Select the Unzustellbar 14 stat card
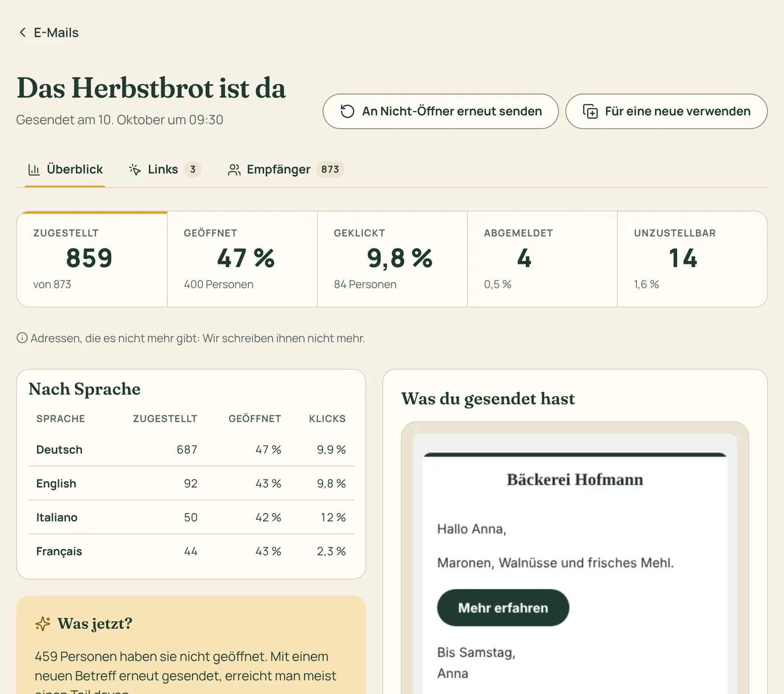This screenshot has height=694, width=784. pos(692,259)
